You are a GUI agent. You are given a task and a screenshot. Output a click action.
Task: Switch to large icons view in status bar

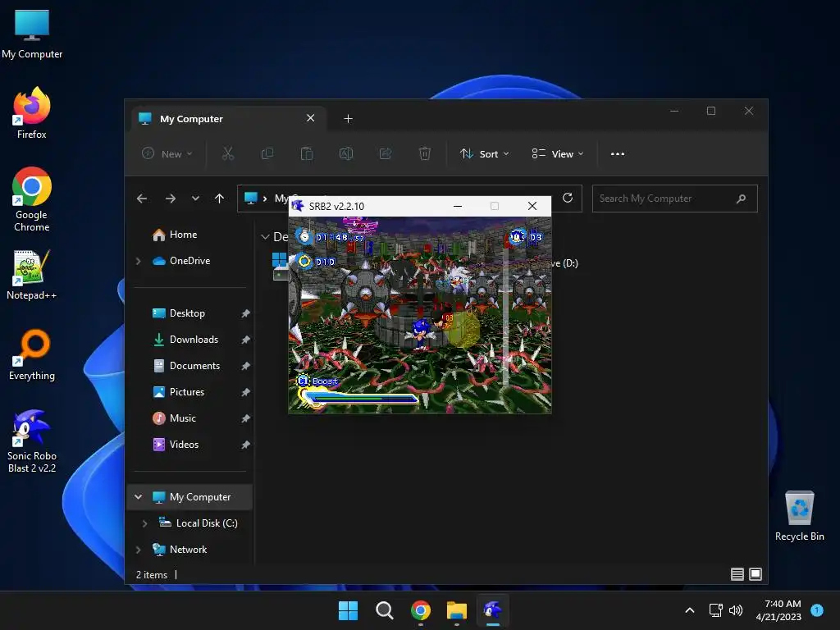(756, 574)
